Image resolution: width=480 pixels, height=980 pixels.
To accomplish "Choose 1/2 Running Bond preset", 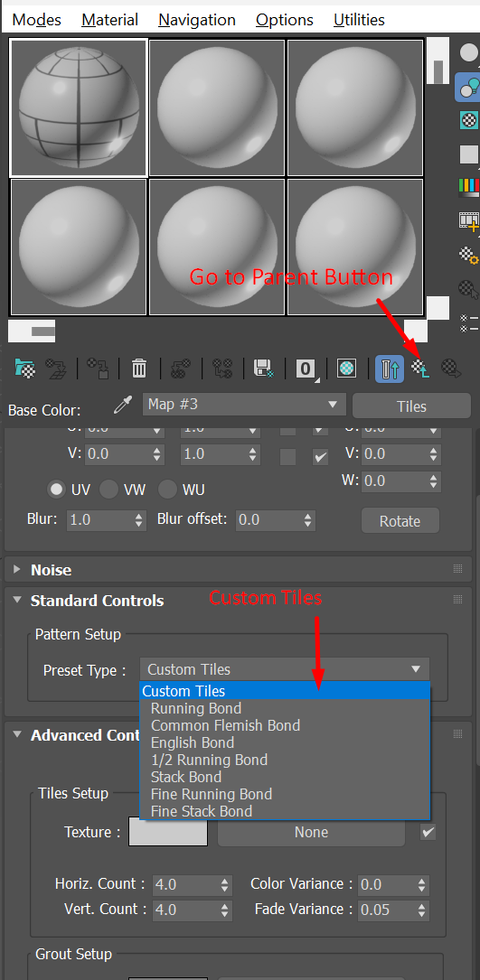I will click(285, 760).
